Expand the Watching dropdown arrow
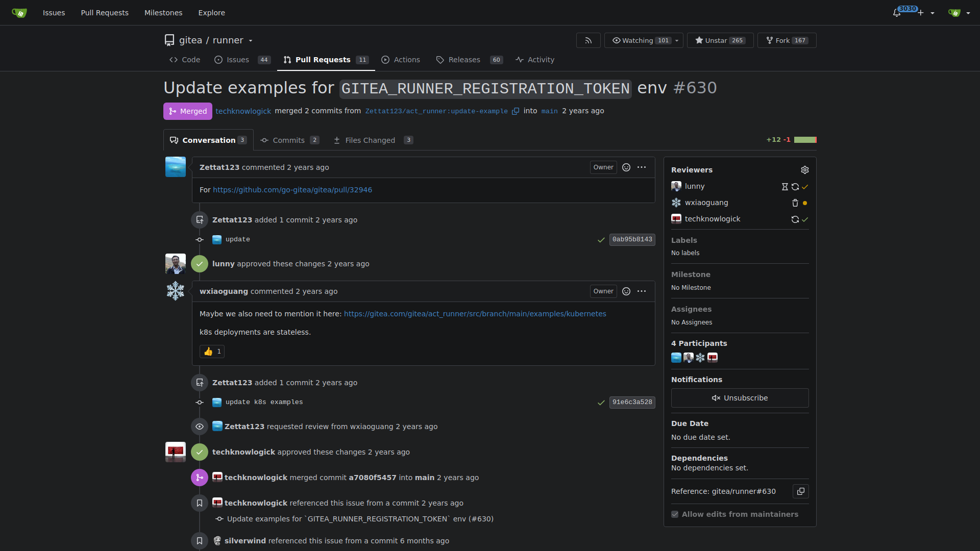Image resolution: width=980 pixels, height=551 pixels. click(x=677, y=41)
